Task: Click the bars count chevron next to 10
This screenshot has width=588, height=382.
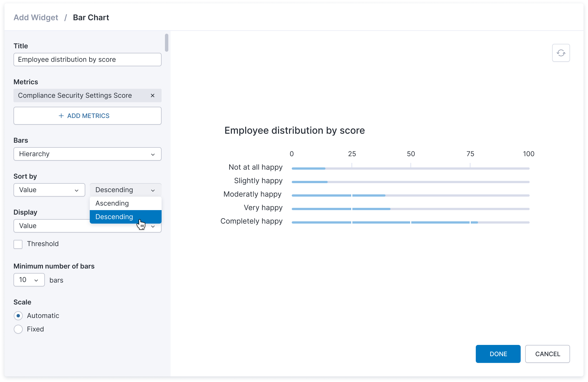Action: (x=36, y=280)
